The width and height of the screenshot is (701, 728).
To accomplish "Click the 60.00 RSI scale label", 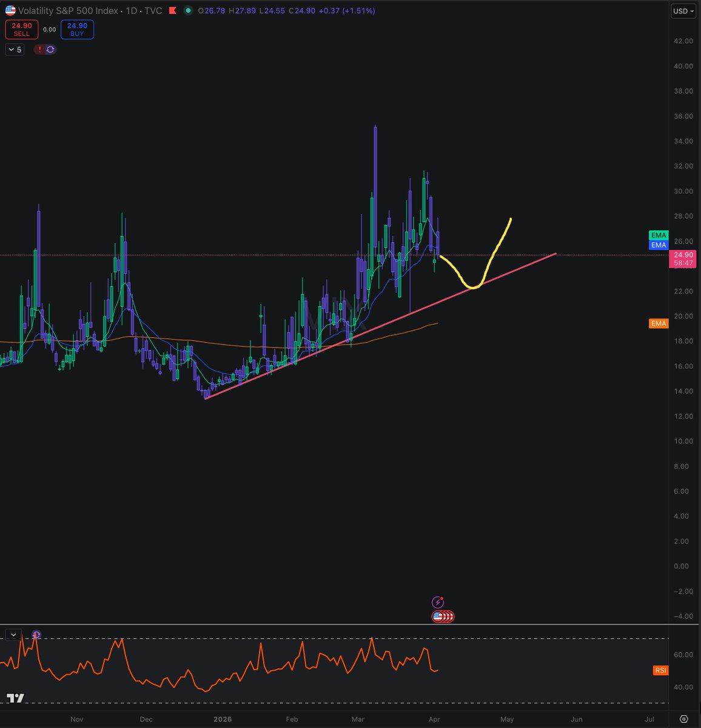I will pos(683,655).
